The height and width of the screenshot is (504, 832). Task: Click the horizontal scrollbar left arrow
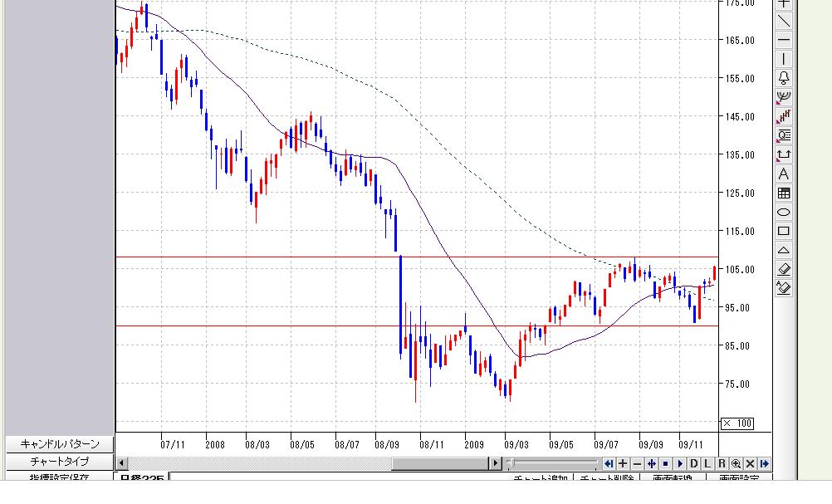[x=121, y=463]
